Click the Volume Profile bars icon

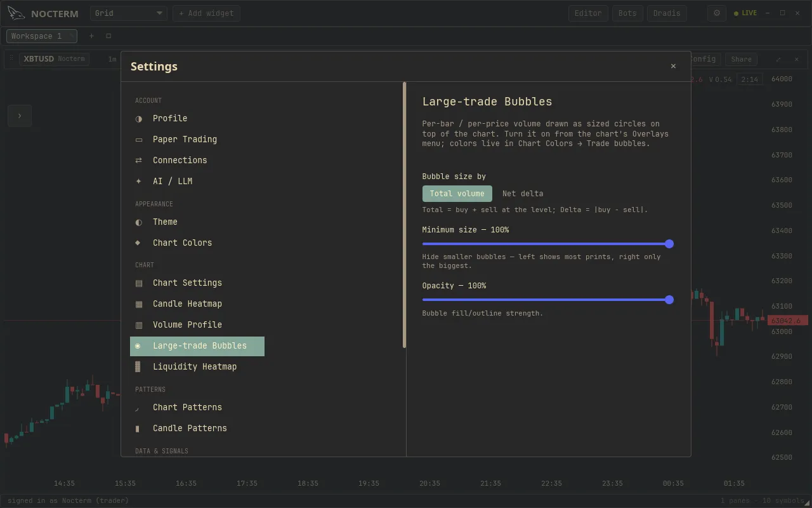(138, 325)
